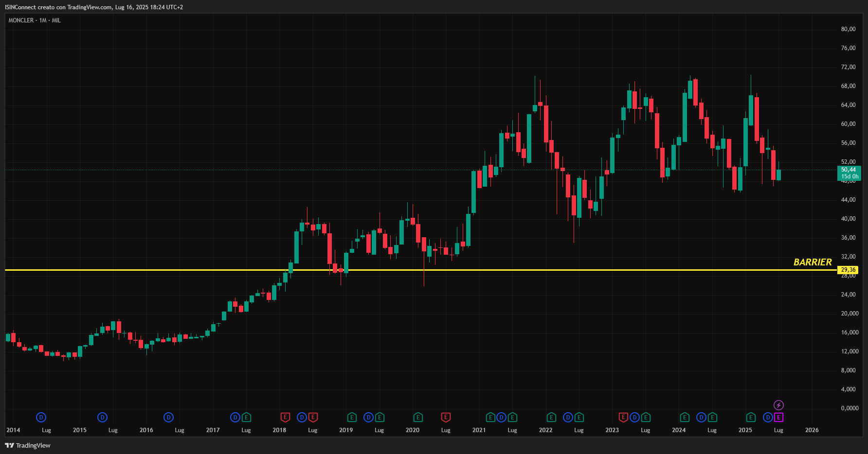Viewport: 868px width, 454px height.
Task: Select the 2018 dividend D marker
Action: [302, 417]
